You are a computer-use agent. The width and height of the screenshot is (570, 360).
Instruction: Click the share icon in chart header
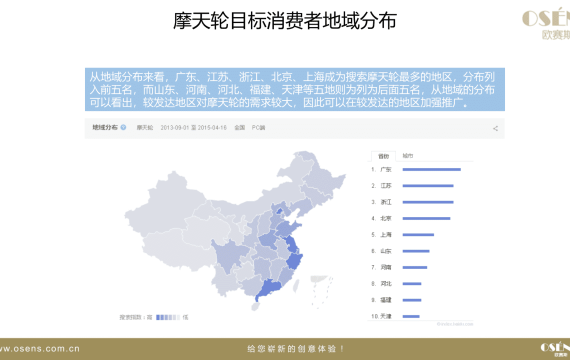point(495,128)
